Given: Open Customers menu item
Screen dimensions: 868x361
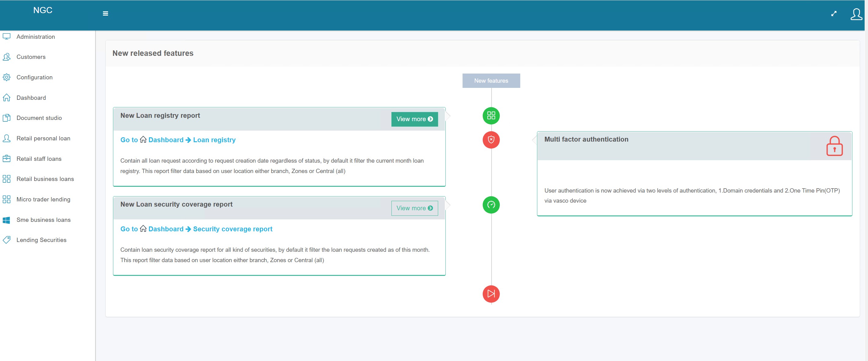Looking at the screenshot, I should (x=31, y=57).
